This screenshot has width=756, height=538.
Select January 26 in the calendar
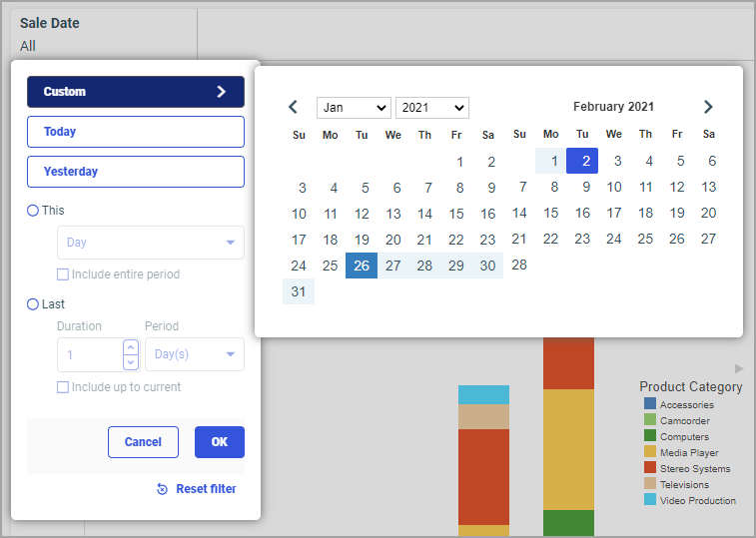point(362,266)
